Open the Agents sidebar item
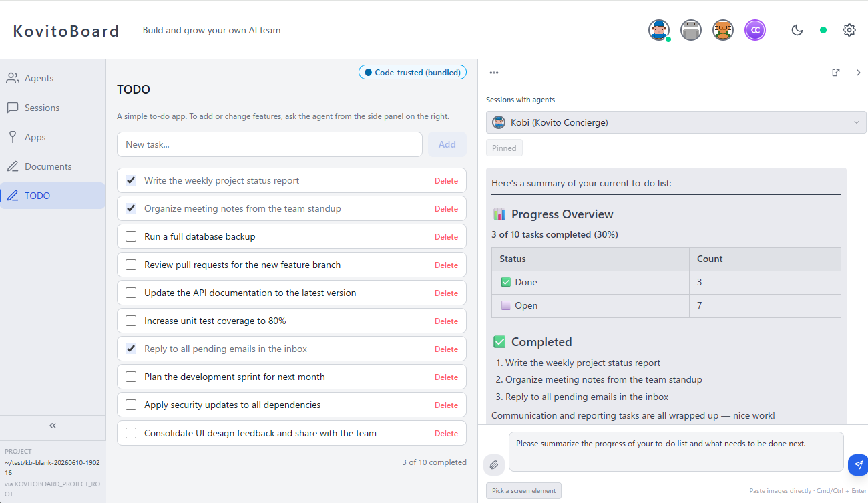The image size is (868, 503). pyautogui.click(x=53, y=78)
